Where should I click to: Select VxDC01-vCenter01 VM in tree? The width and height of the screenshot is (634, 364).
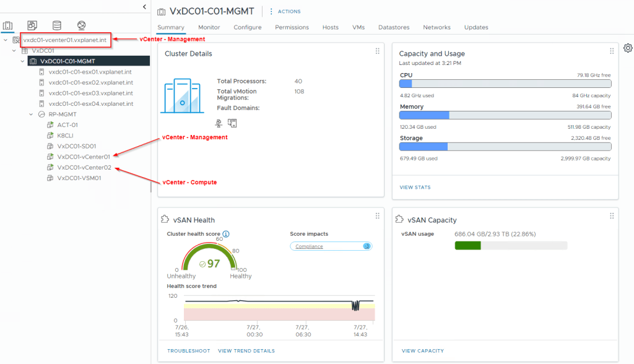84,157
